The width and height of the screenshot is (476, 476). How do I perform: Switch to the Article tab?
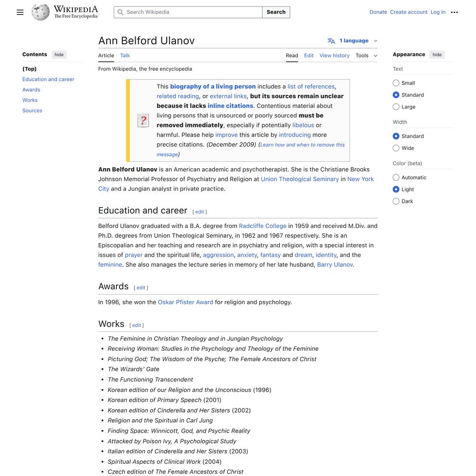click(106, 56)
